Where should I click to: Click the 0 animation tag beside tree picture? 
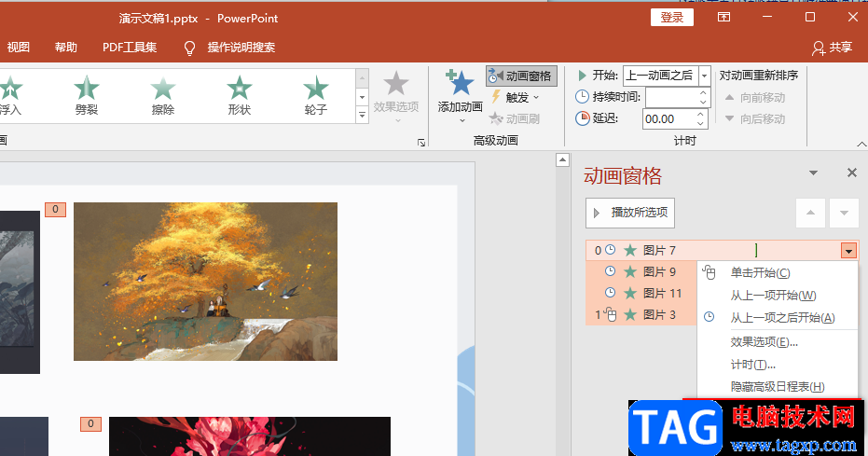(x=55, y=209)
